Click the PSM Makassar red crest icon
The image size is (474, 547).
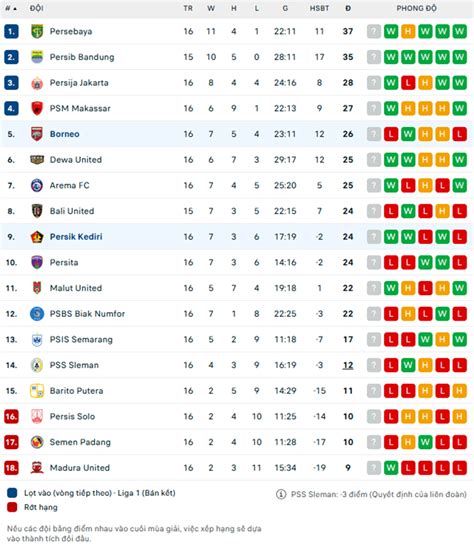pos(37,108)
